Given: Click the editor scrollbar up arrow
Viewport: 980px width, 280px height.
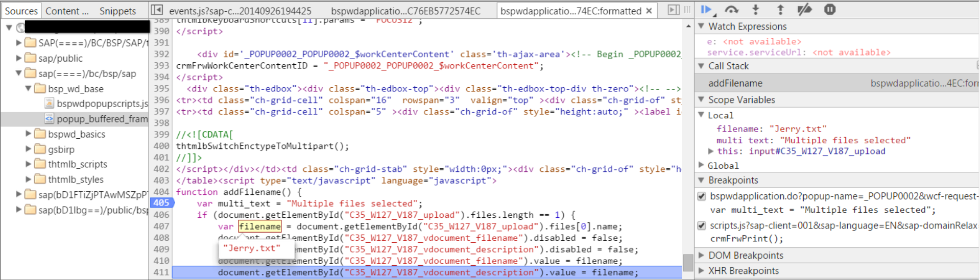Looking at the screenshot, I should point(688,26).
